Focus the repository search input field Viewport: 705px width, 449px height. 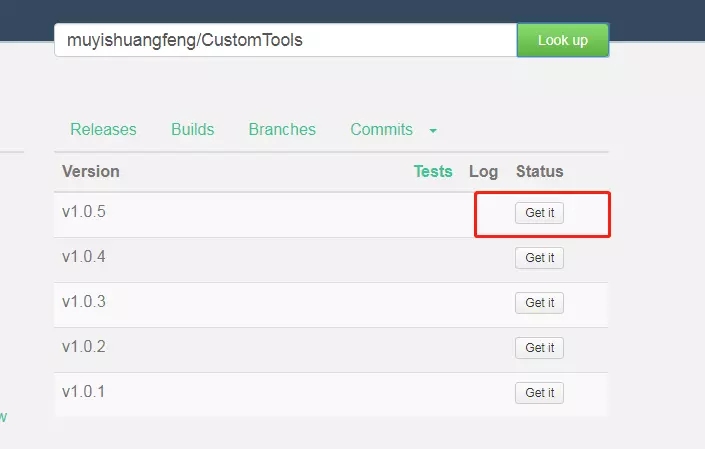point(286,40)
